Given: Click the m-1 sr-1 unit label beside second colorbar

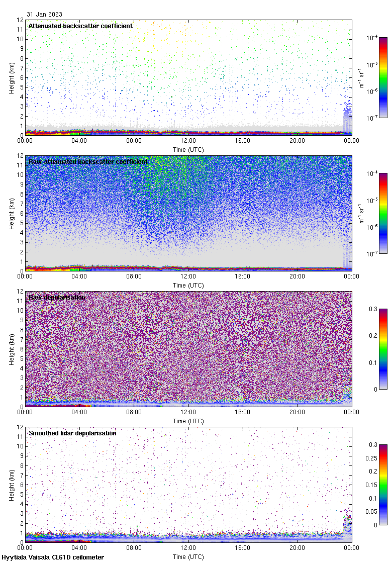Looking at the screenshot, I should [361, 213].
